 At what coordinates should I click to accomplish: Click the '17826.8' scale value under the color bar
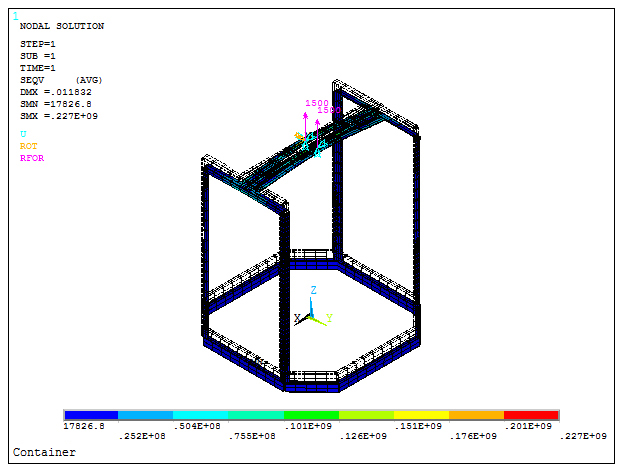[x=84, y=426]
